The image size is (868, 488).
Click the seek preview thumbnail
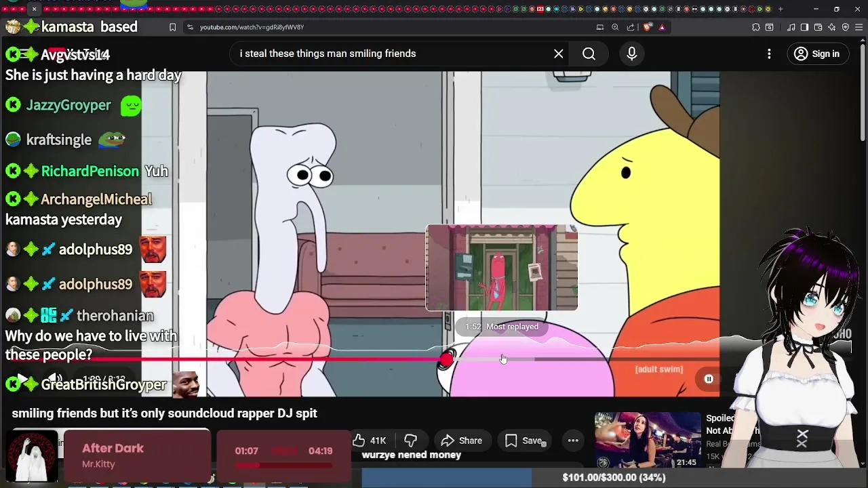click(502, 268)
